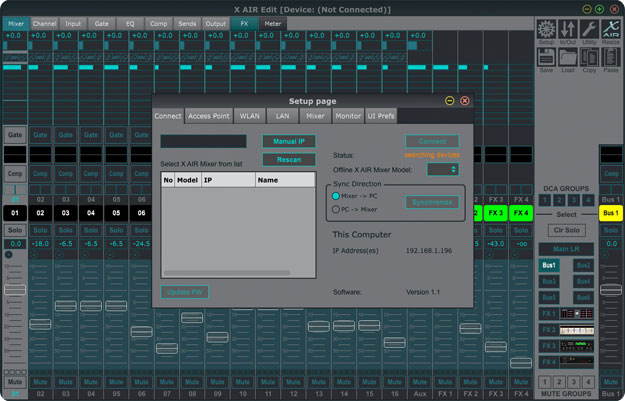Click the Save floppy disk icon

(546, 57)
